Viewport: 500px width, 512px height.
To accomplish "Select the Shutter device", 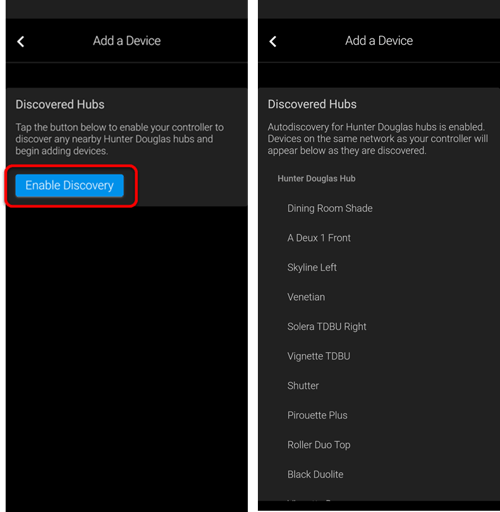I will (x=303, y=386).
